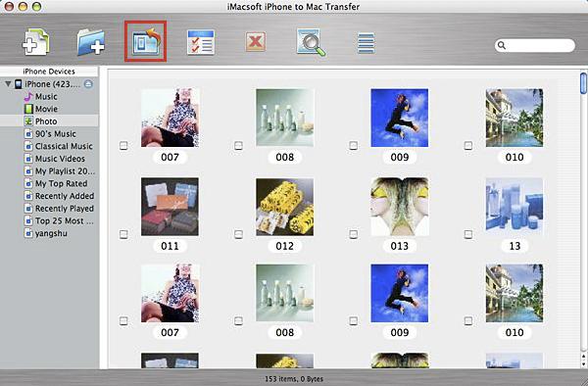Click the scrollbar up arrow
Viewport: 588px width, 386px height.
point(583,356)
